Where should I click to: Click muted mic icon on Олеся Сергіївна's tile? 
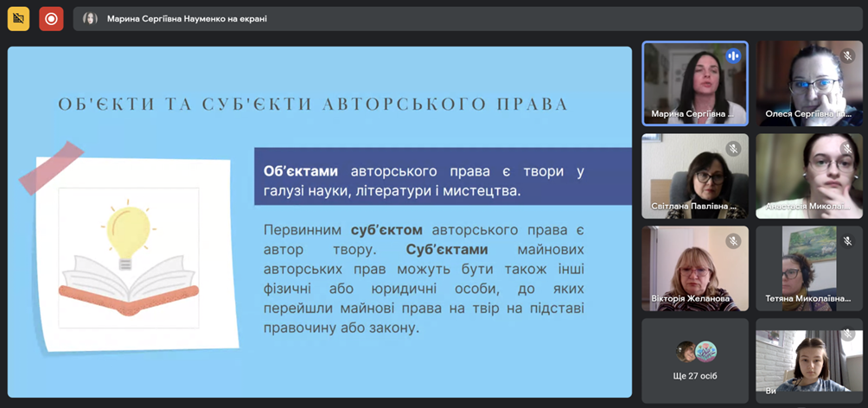[847, 55]
